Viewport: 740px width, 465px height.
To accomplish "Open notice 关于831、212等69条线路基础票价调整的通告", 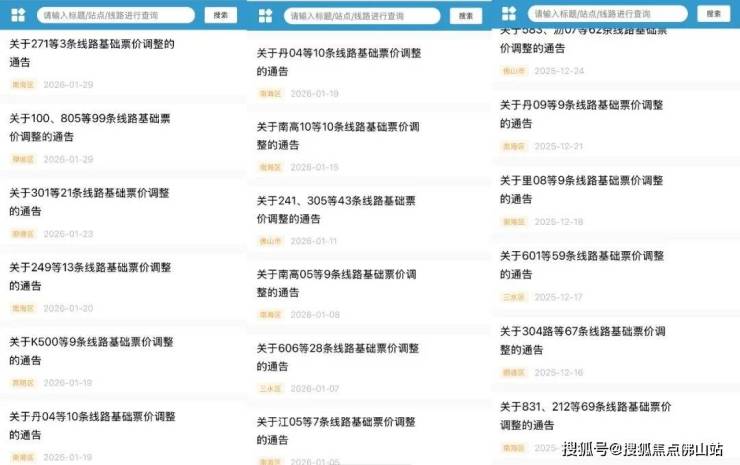I will [585, 416].
